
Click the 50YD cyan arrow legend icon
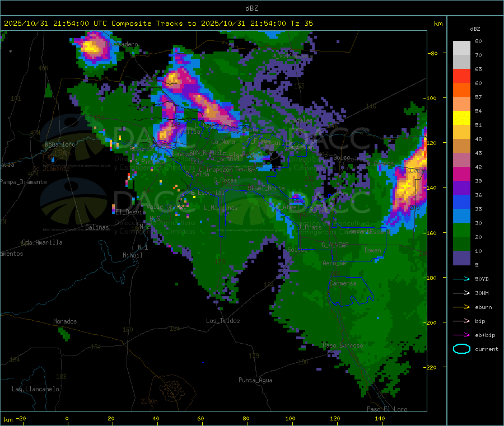pos(461,279)
